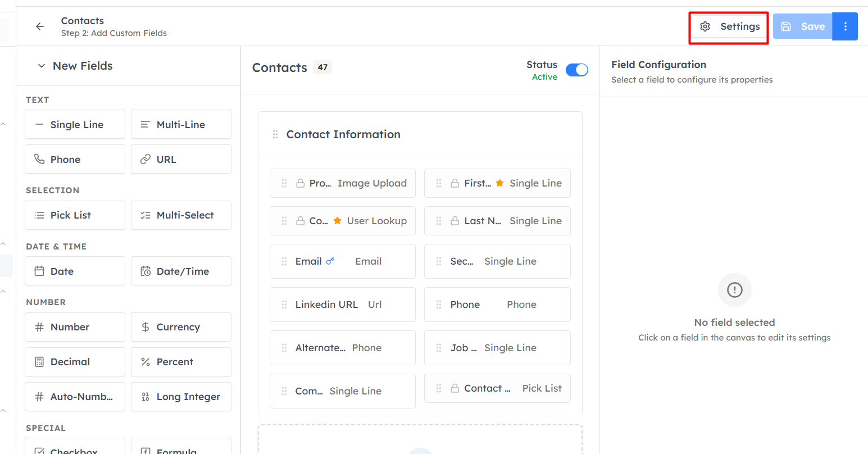Select the Contact... Pick List field

[x=497, y=388]
